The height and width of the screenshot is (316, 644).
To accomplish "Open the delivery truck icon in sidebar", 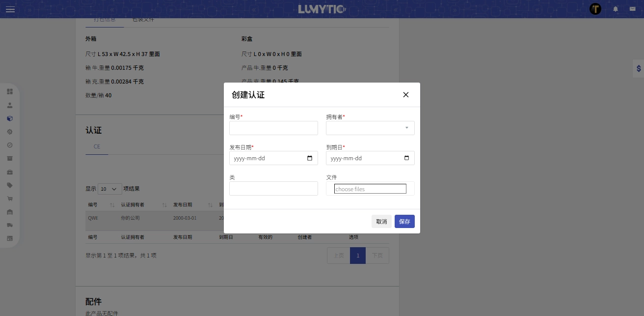I will click(10, 225).
